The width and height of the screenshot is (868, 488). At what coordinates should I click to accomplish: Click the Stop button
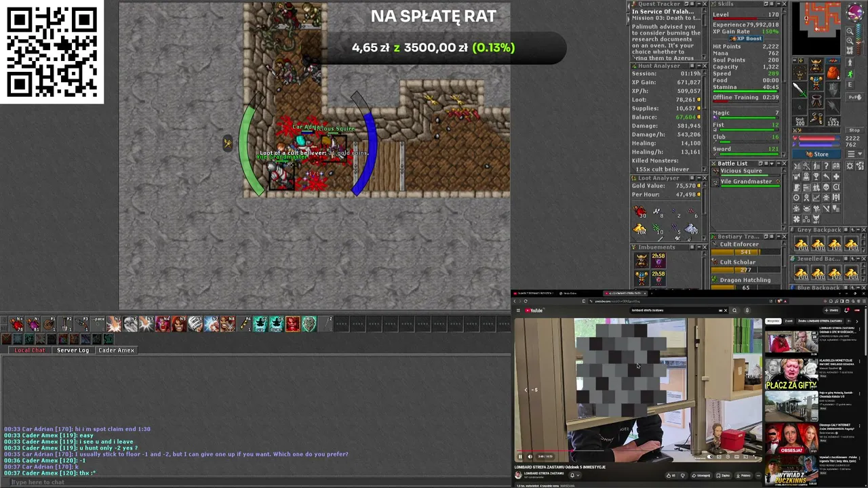tap(854, 130)
